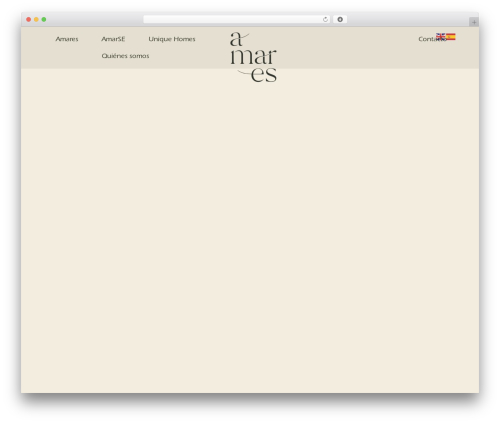The height and width of the screenshot is (423, 500).
Task: Open the Amares menu item
Action: 67,39
